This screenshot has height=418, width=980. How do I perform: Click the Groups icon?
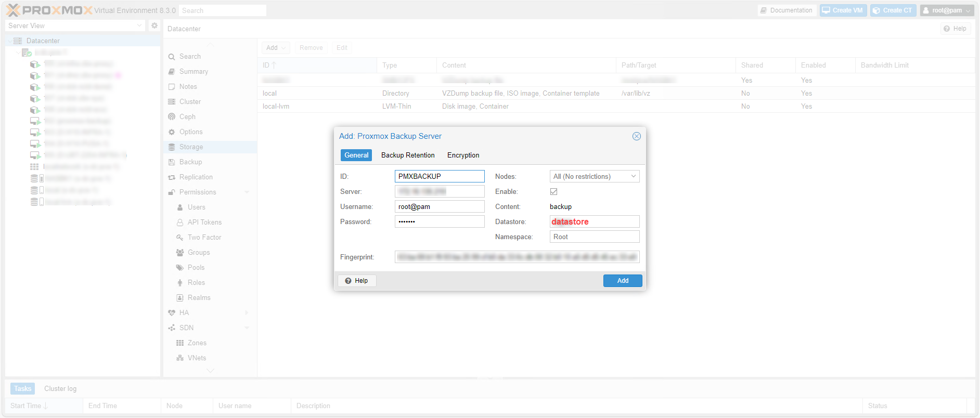click(x=180, y=253)
